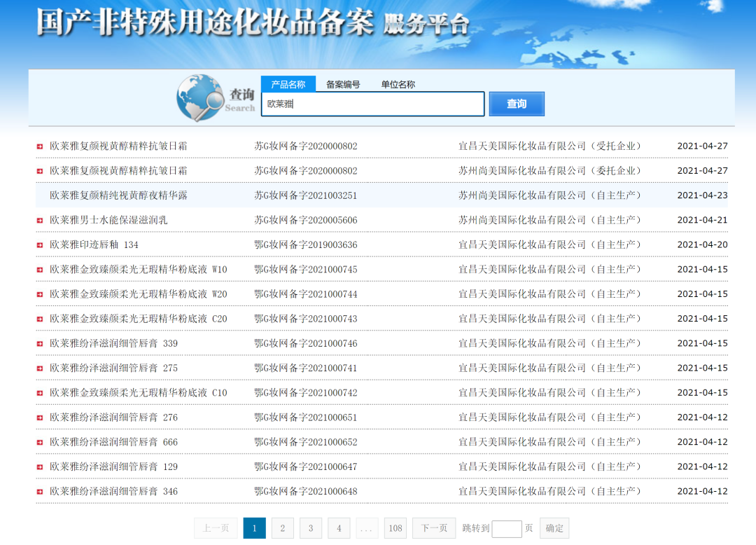
Task: Focus the 跳转到 page number field
Action: click(507, 529)
